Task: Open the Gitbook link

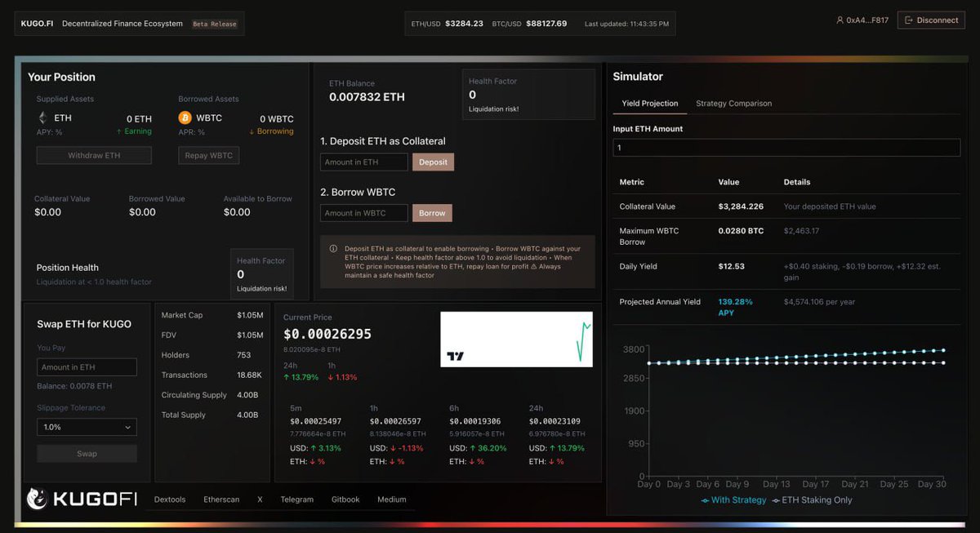Action: [x=345, y=500]
